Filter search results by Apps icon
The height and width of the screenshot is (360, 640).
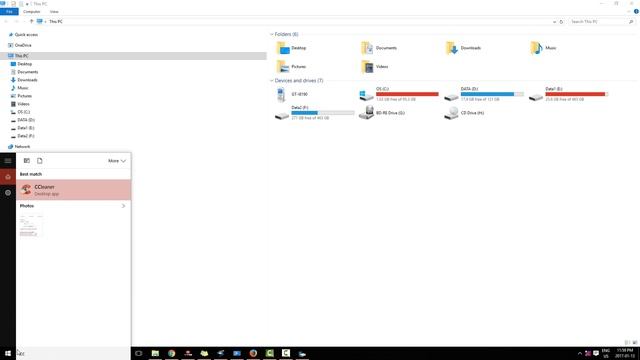point(27,161)
